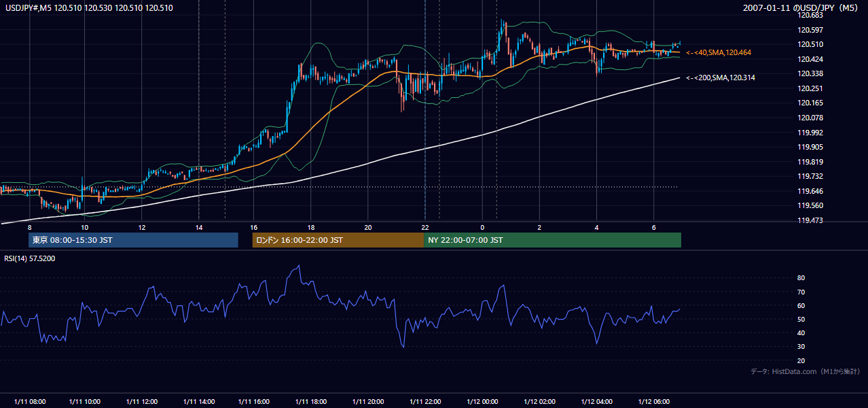Click price axis value 120.078
Image resolution: width=868 pixels, height=408 pixels.
coord(811,118)
